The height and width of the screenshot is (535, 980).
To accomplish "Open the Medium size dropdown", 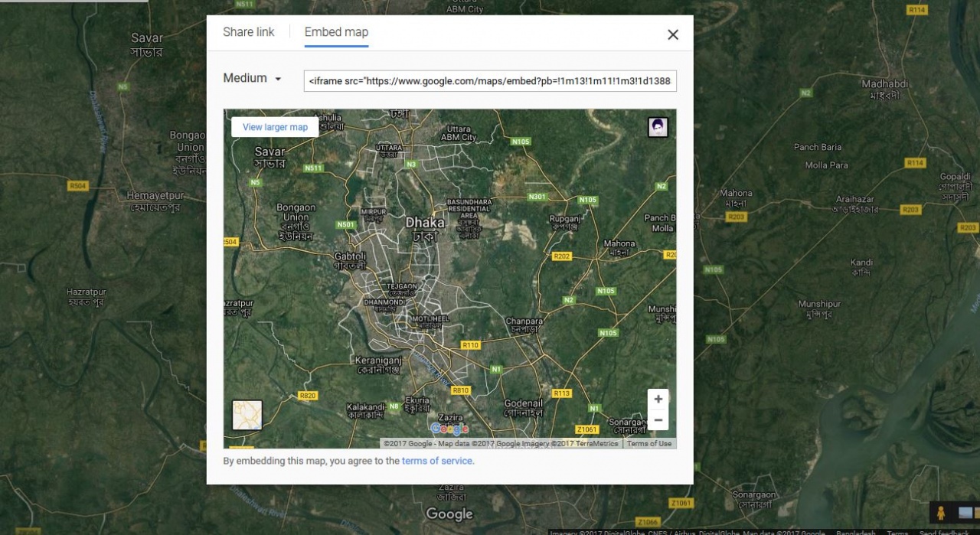I will pyautogui.click(x=253, y=78).
